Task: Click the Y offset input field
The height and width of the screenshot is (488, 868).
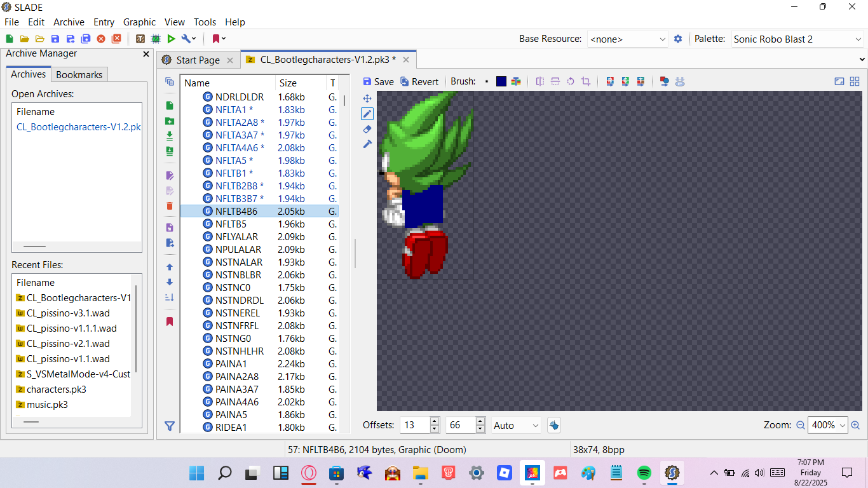Action: (461, 425)
